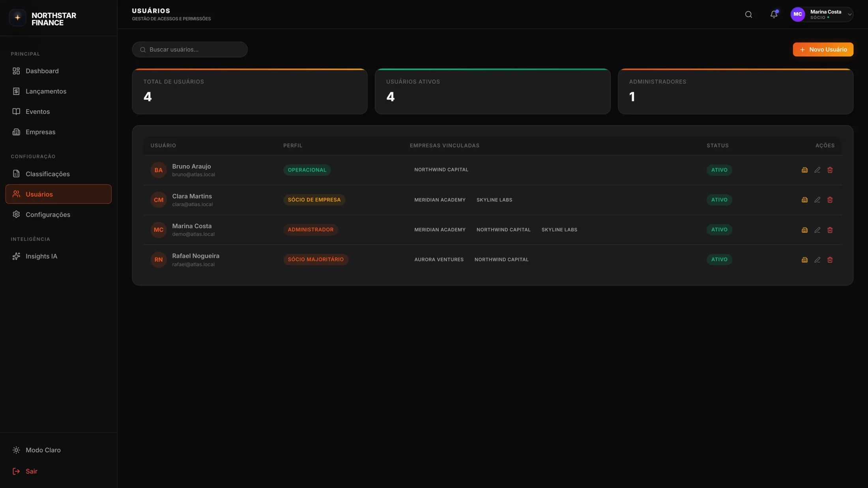This screenshot has height=488, width=868.
Task: Go to Lançamentos page
Action: pyautogui.click(x=46, y=91)
